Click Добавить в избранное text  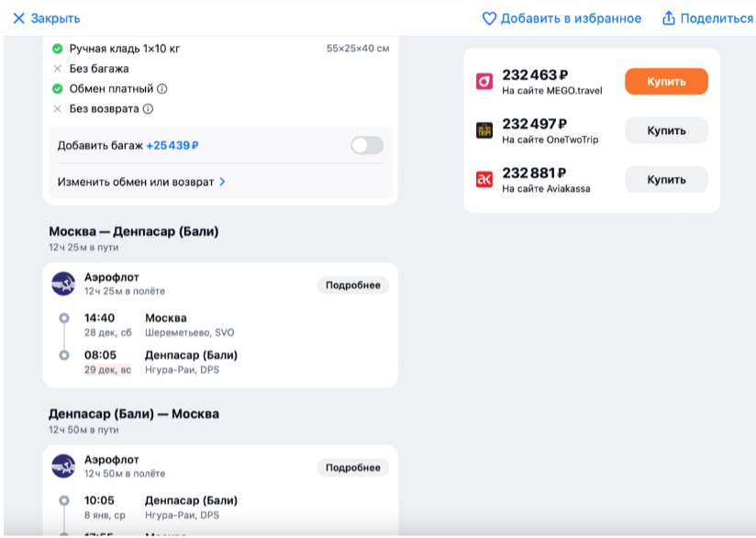(x=571, y=18)
